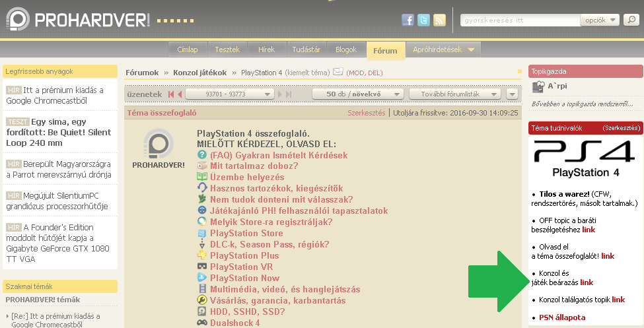Open Olvasd el a téma összefoglalót link
644x328 pixels.
pyautogui.click(x=608, y=256)
